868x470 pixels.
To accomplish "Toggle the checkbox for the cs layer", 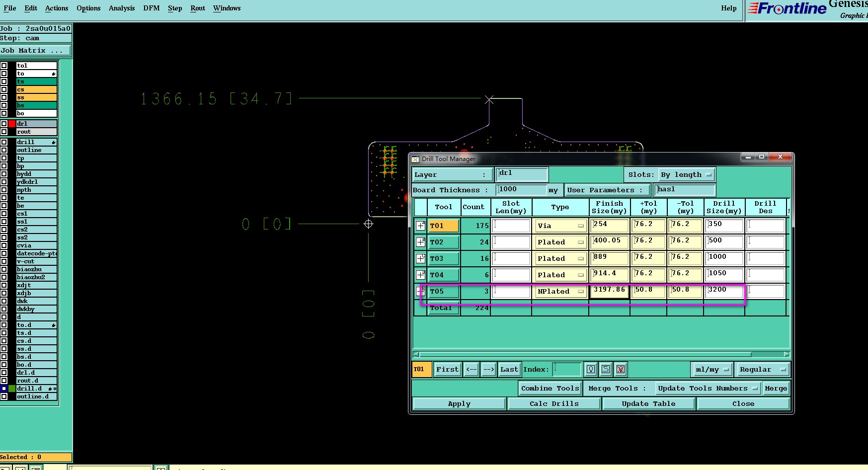I will (4, 89).
